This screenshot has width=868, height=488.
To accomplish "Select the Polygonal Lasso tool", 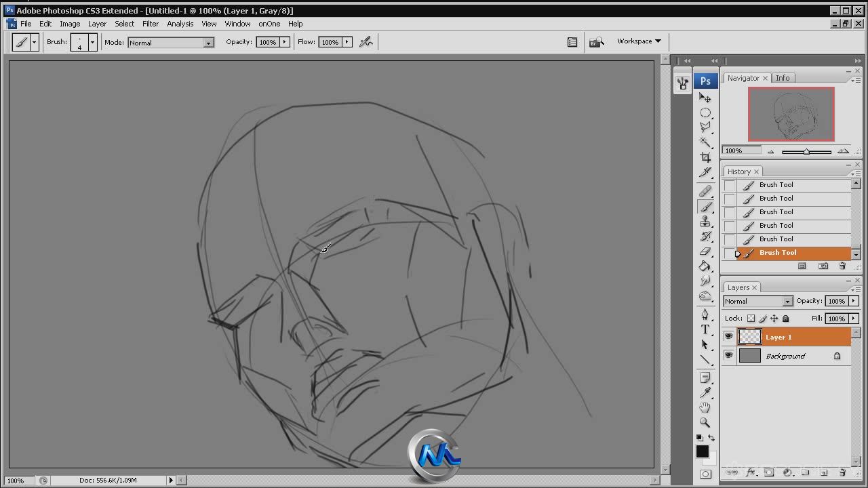I will pyautogui.click(x=705, y=127).
